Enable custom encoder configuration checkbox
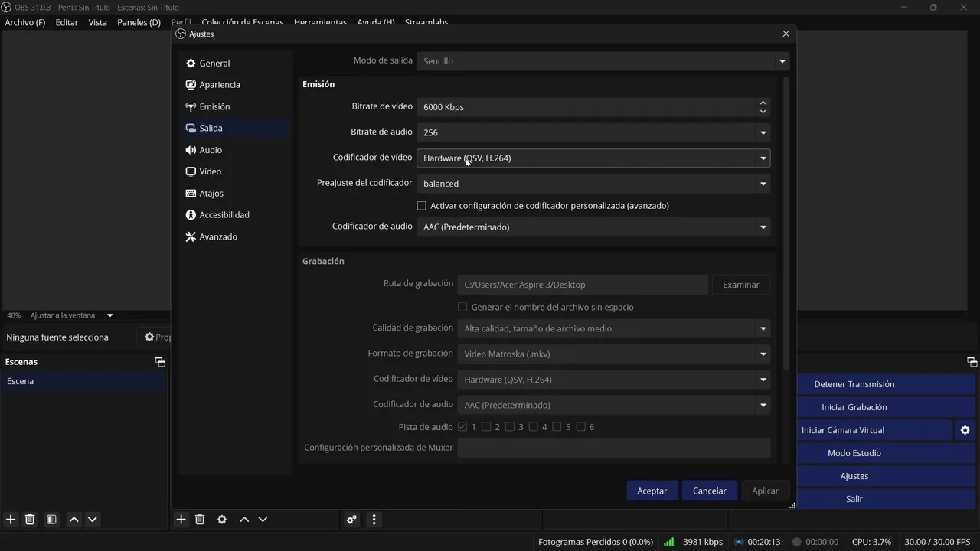980x551 pixels. [421, 206]
